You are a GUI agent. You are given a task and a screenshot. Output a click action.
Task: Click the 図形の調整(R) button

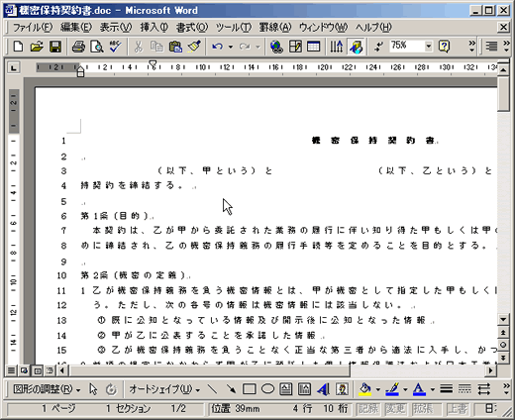[47, 389]
